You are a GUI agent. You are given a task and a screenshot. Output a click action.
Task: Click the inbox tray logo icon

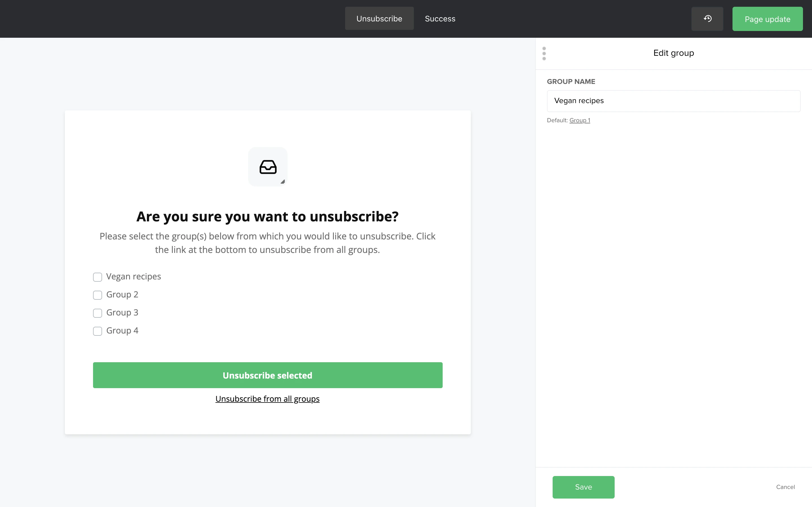pos(268,167)
